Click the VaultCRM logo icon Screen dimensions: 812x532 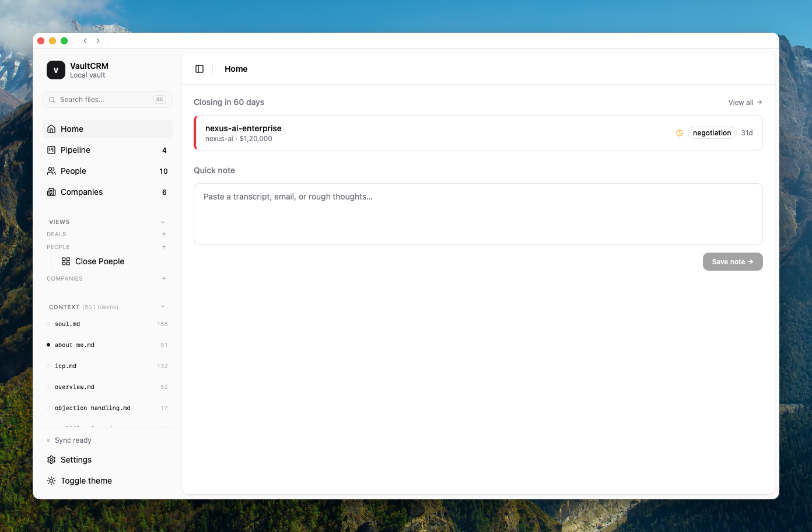[x=56, y=70]
